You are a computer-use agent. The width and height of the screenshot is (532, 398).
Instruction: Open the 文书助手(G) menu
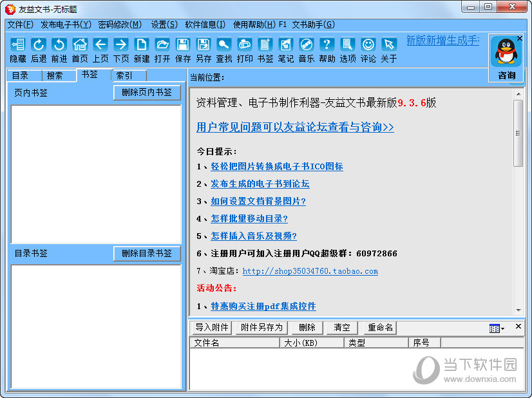pyautogui.click(x=314, y=24)
